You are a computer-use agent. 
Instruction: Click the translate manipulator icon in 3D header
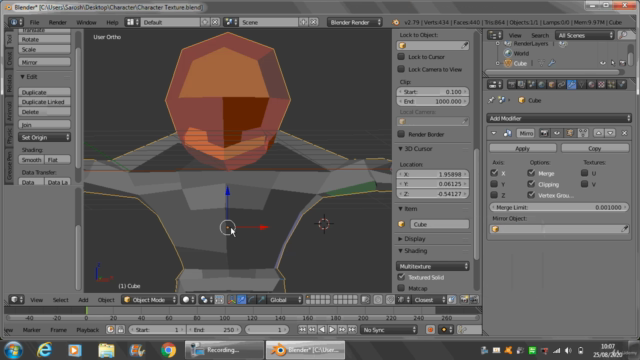coord(242,300)
